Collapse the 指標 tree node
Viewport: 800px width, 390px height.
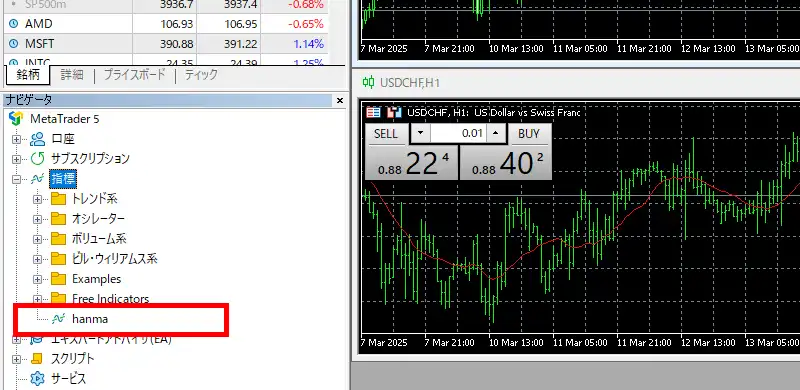click(x=16, y=179)
